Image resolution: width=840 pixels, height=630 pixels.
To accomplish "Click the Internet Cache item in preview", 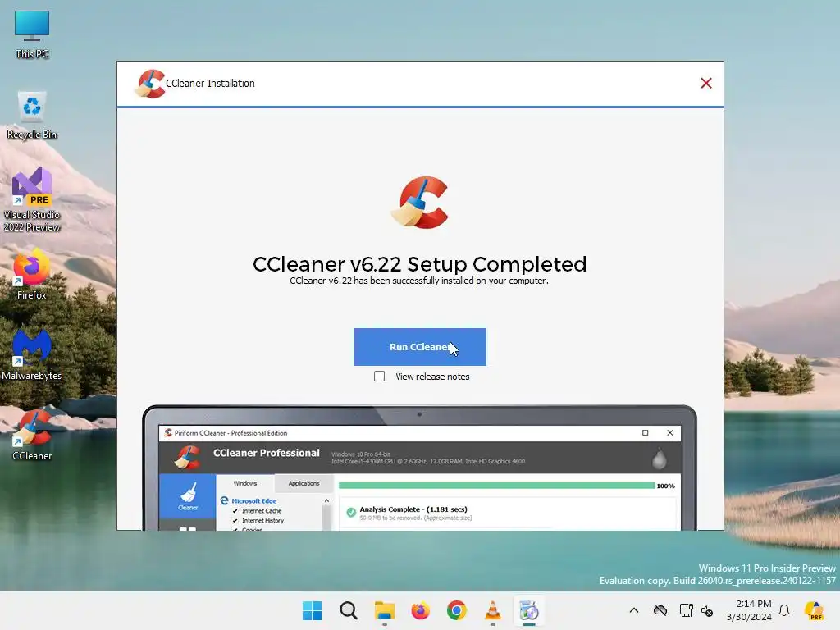I will click(x=258, y=510).
